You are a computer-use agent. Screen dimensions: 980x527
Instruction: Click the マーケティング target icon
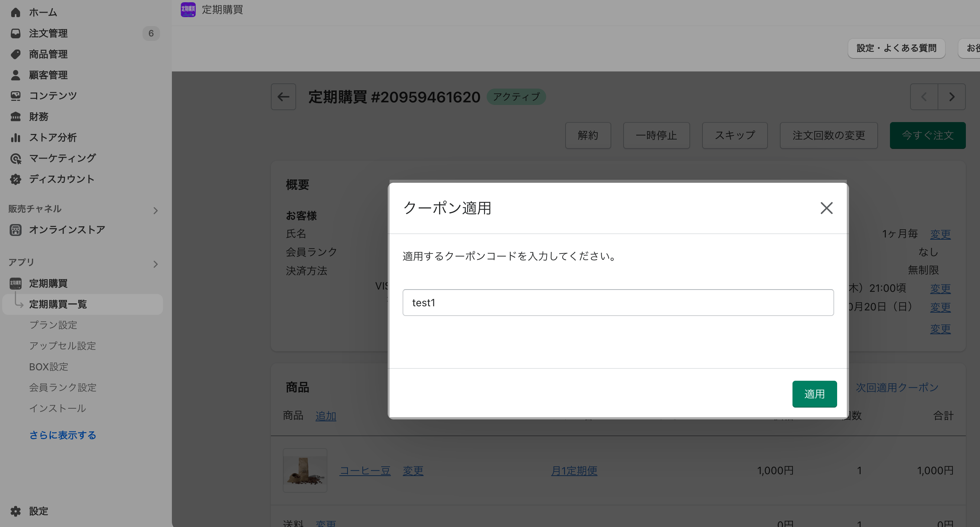coord(16,158)
